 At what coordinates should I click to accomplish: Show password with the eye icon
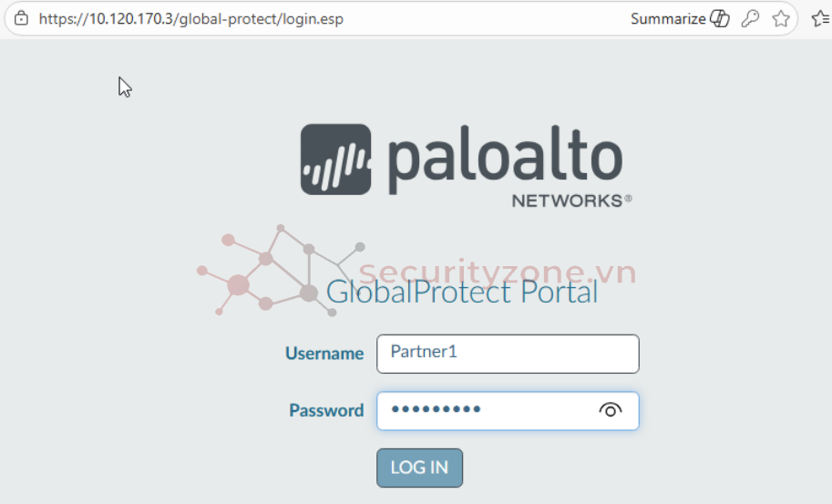(611, 410)
